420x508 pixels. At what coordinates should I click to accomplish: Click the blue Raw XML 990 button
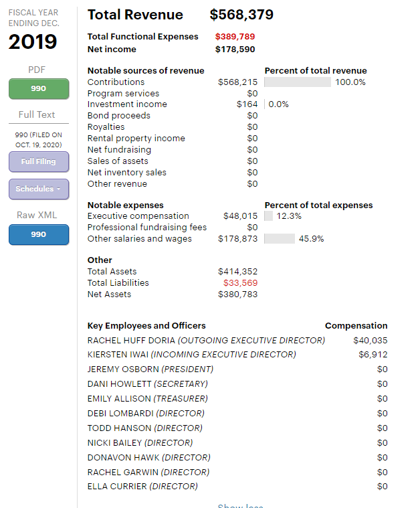pos(39,234)
